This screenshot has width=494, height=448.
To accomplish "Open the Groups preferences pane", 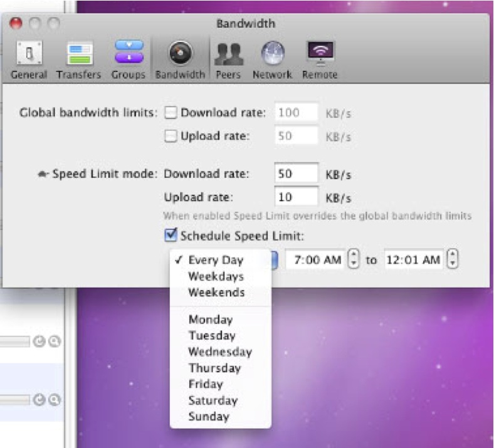I will tap(129, 60).
